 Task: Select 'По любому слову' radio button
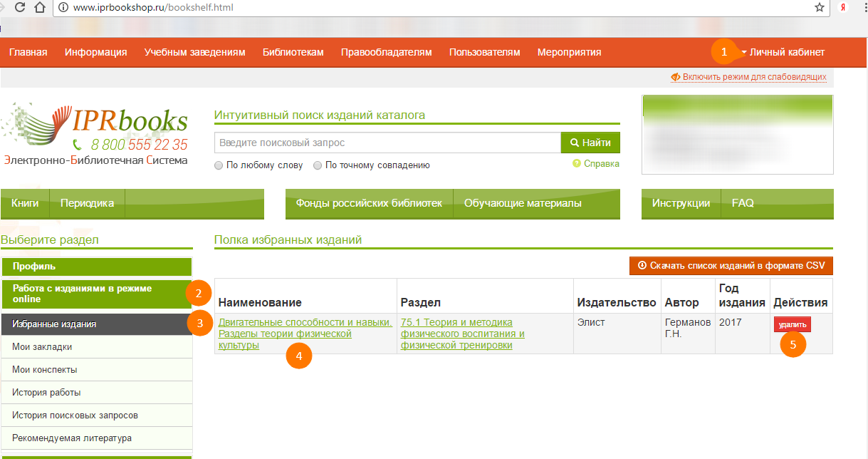point(219,165)
